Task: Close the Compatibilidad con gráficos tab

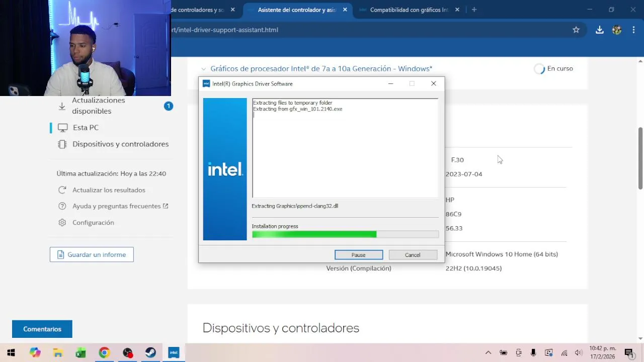Action: (x=457, y=10)
